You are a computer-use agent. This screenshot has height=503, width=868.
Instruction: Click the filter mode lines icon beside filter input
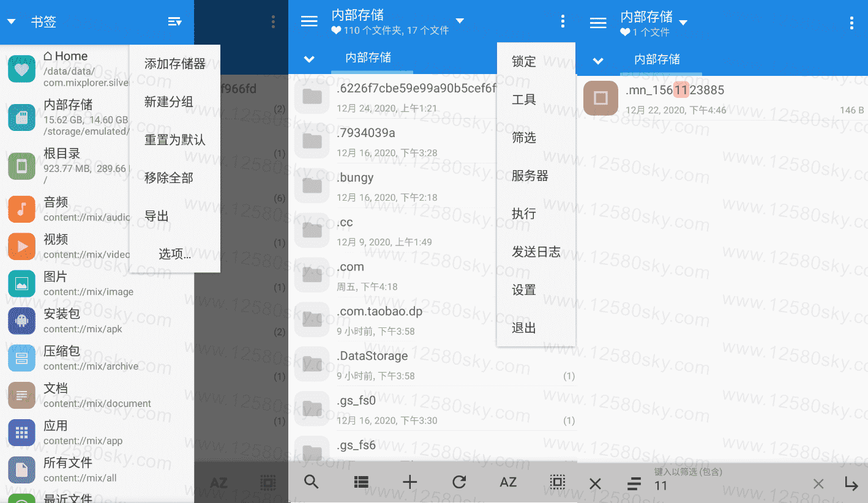pyautogui.click(x=634, y=484)
